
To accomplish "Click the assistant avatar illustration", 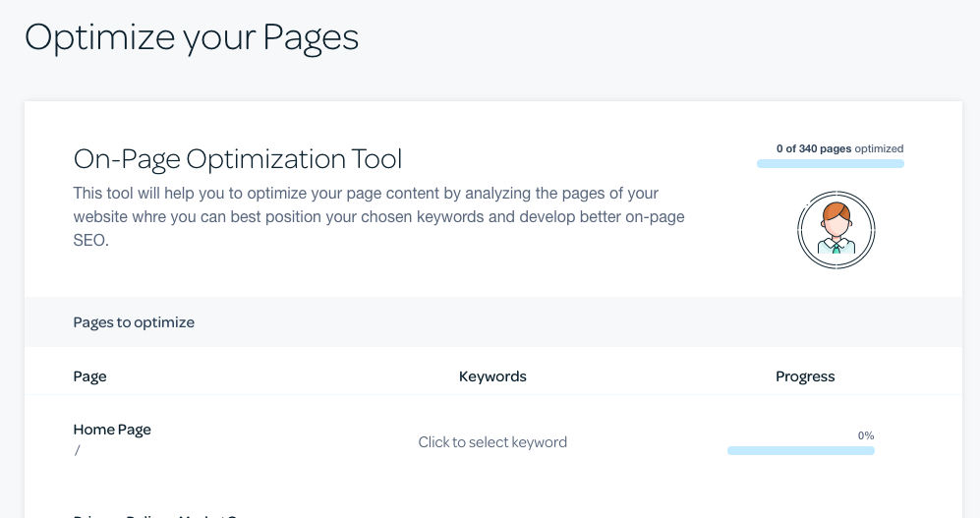I will click(836, 230).
